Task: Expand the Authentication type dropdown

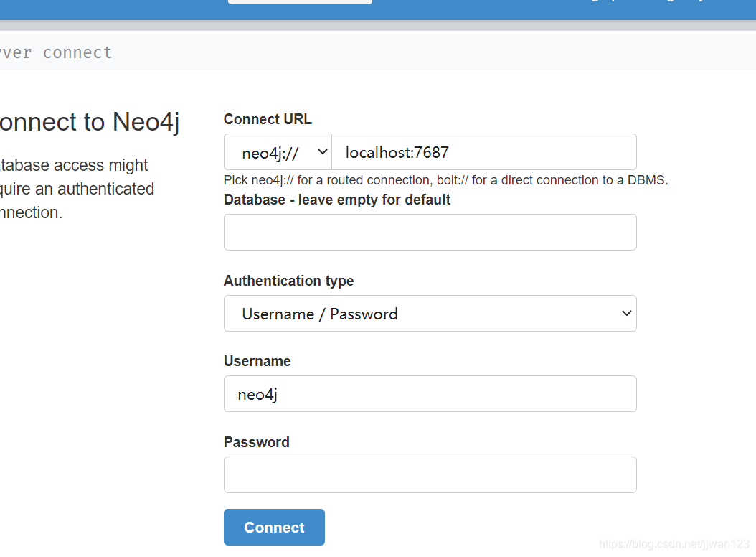Action: (430, 313)
